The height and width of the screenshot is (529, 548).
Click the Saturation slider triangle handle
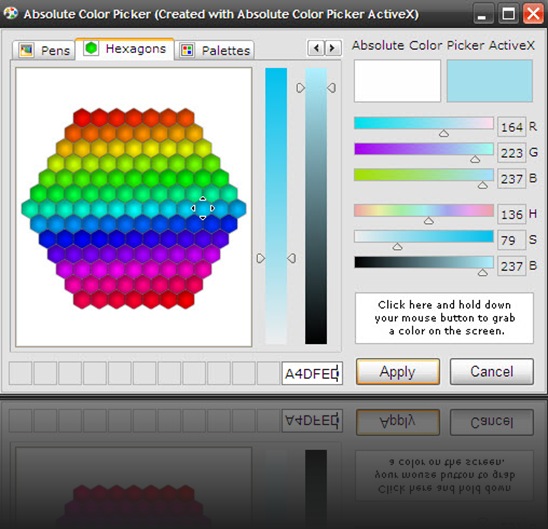[x=397, y=246]
